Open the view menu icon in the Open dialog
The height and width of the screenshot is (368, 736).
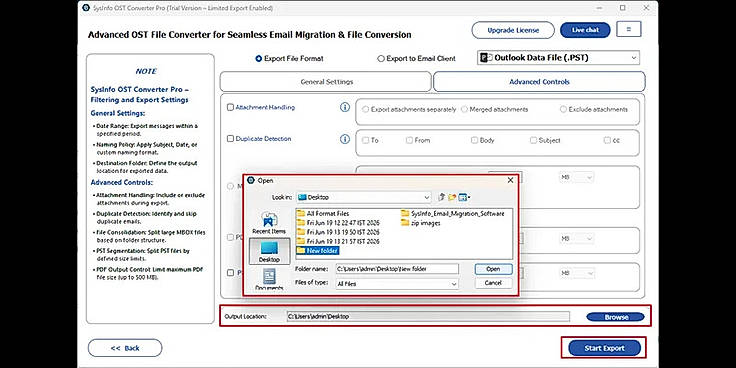click(464, 197)
